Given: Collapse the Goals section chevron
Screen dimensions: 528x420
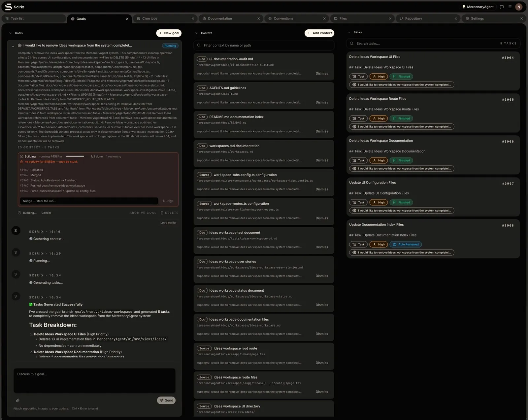Looking at the screenshot, I should [10, 33].
